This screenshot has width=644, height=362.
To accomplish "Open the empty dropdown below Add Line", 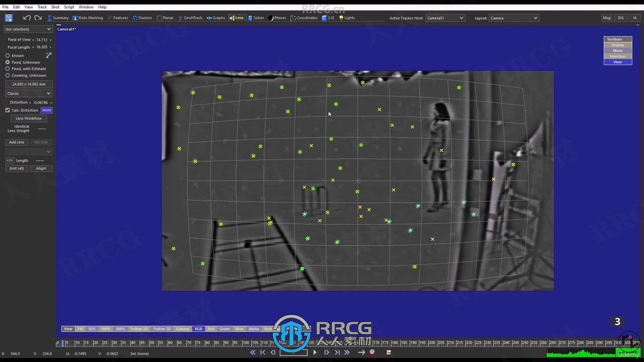I will (28, 151).
